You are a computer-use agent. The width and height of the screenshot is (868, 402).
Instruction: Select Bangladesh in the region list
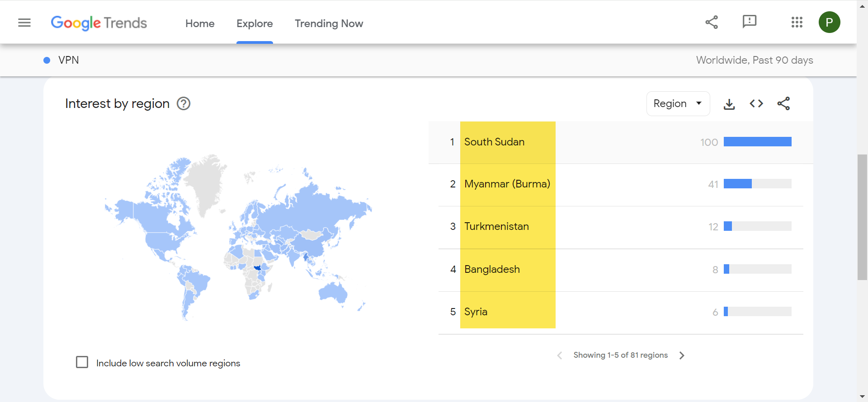point(492,269)
